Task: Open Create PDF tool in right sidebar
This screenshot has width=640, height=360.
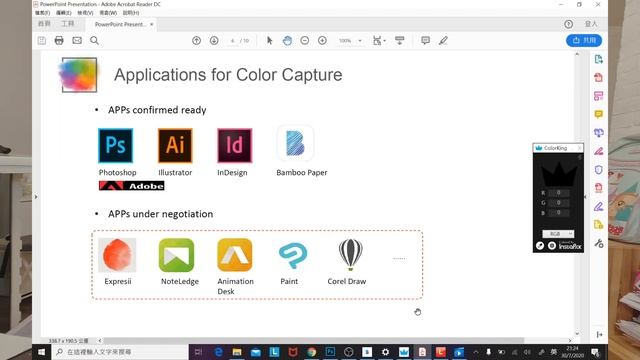Action: (598, 78)
